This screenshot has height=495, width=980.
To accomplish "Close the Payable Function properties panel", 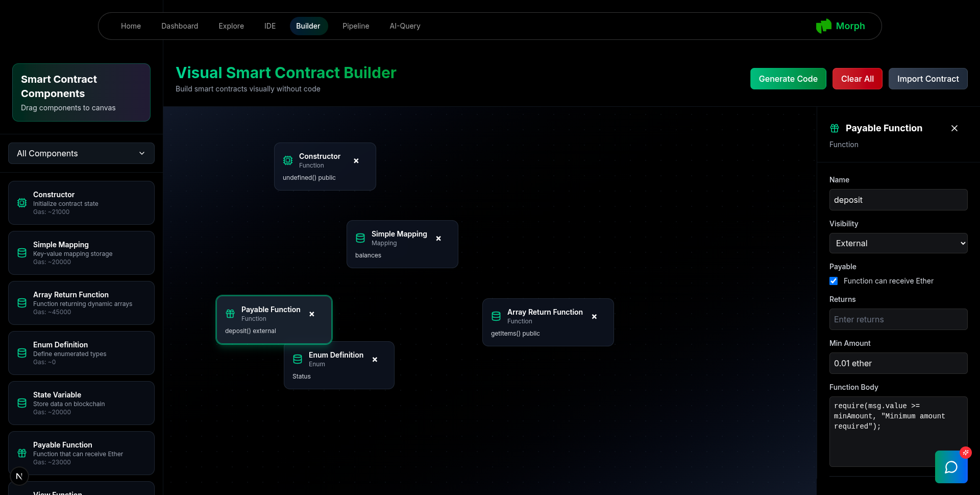I will [x=954, y=128].
